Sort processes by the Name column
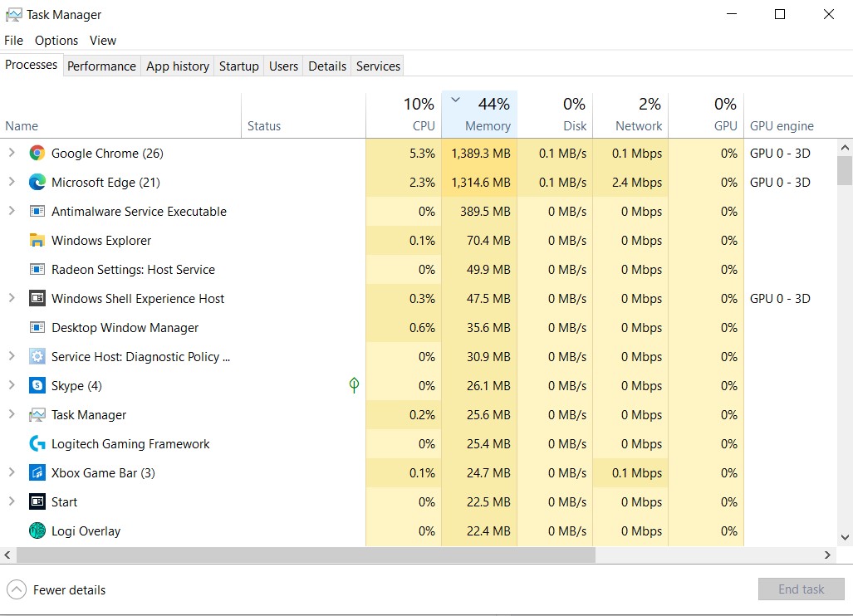 point(120,115)
